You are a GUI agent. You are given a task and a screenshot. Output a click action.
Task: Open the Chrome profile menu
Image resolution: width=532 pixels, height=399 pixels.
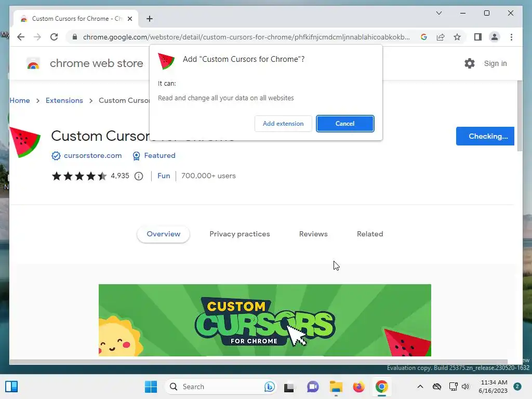[495, 37]
